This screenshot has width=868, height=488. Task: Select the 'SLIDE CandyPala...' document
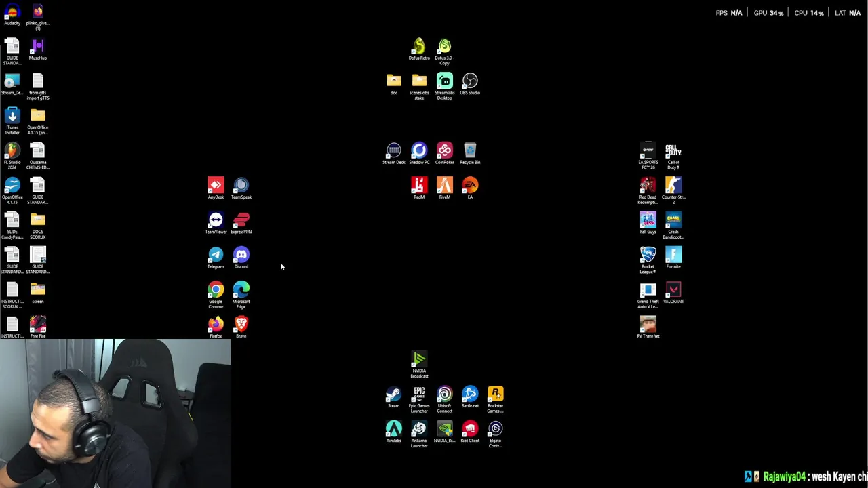(x=12, y=226)
